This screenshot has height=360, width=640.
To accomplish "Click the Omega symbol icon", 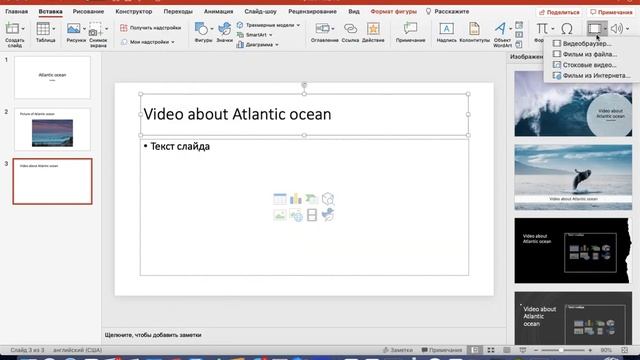I will click(x=567, y=29).
